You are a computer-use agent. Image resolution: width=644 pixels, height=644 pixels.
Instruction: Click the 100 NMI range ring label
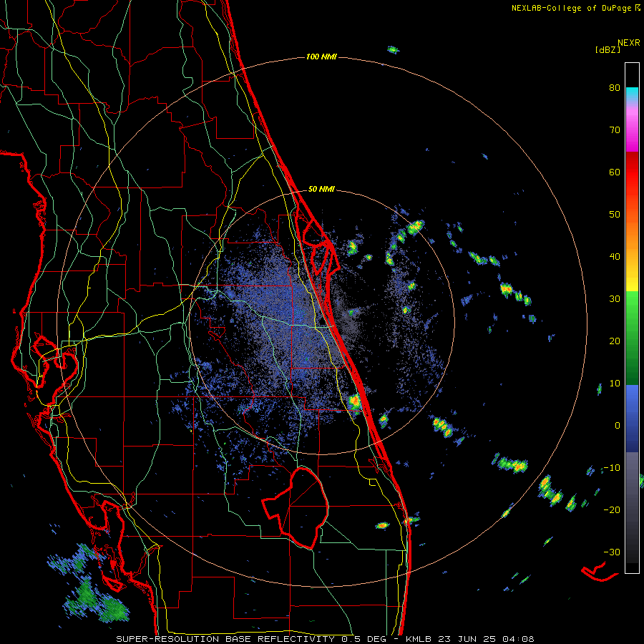[x=321, y=57]
